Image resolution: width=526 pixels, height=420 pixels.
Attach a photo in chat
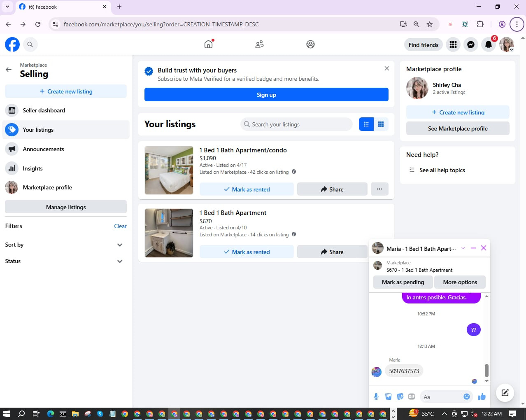point(388,397)
